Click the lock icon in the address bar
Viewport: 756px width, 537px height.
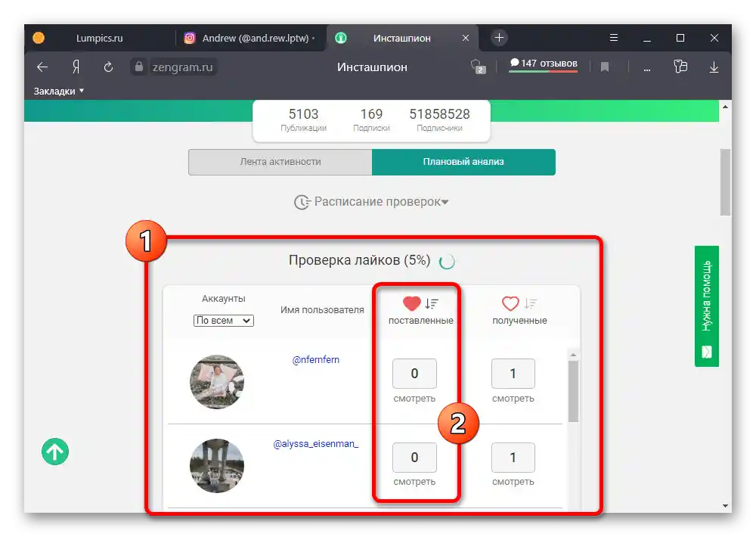tap(139, 67)
